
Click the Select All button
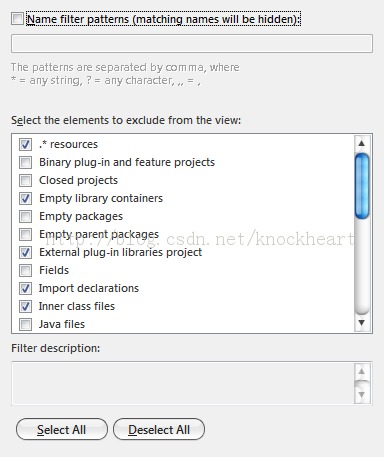tap(62, 429)
